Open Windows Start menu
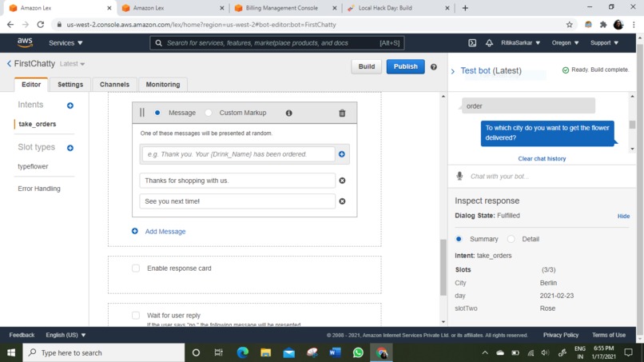 [11, 352]
